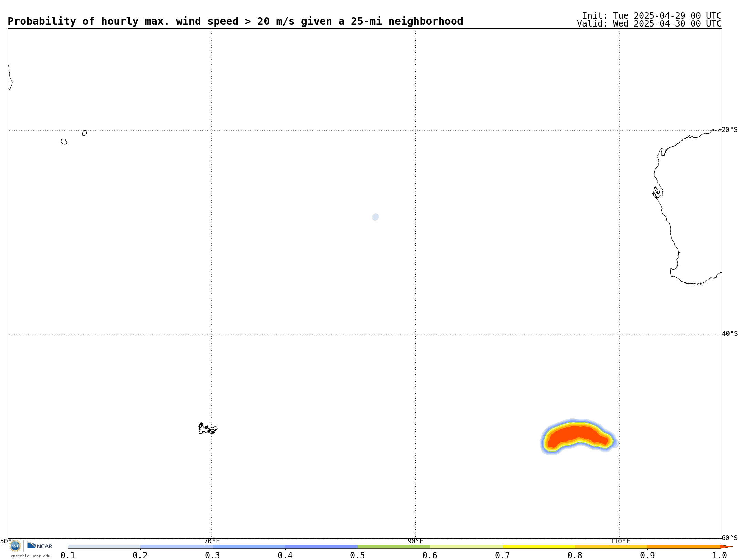Click the NSF logo icon
The width and height of the screenshot is (744, 560).
pyautogui.click(x=15, y=546)
